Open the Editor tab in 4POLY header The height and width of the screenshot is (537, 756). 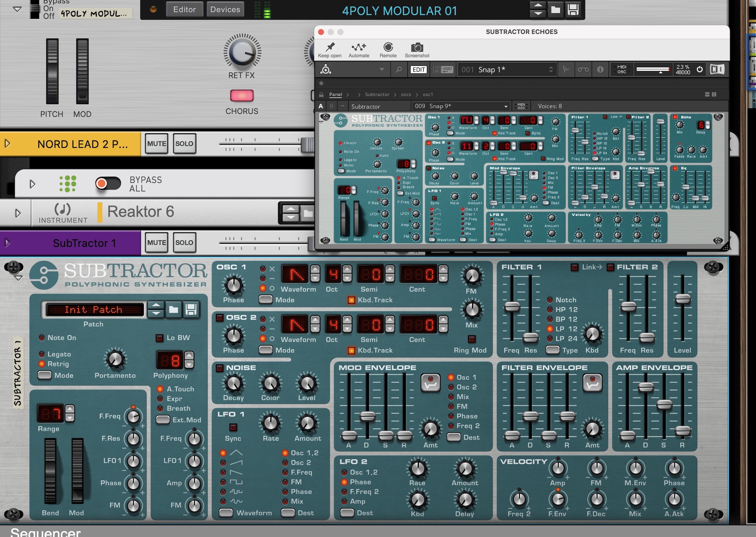pos(184,9)
